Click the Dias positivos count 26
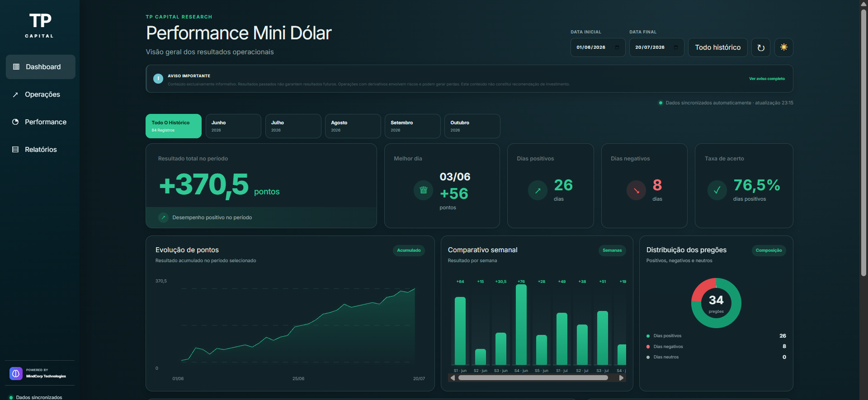Screen dimensions: 868x400 tap(563, 185)
